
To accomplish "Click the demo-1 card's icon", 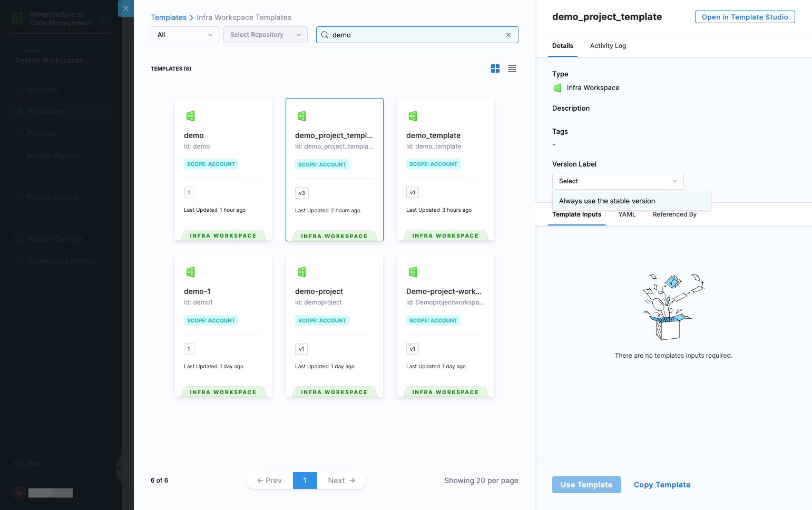I will click(191, 272).
